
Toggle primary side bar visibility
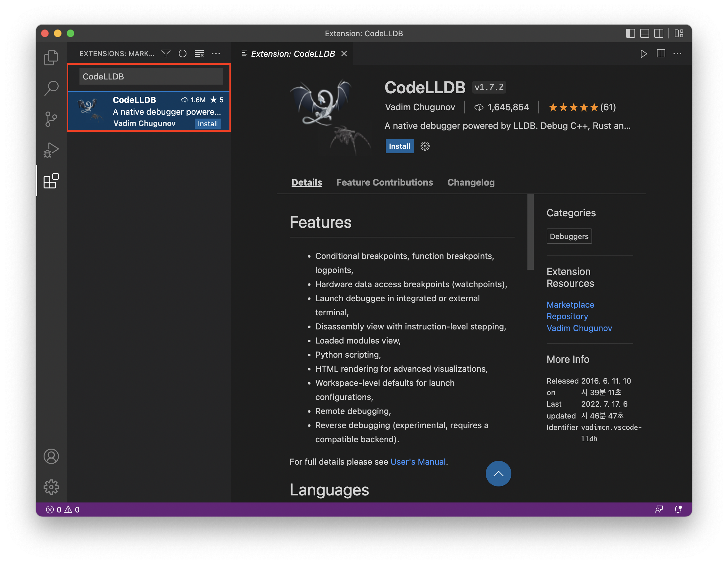(x=630, y=33)
